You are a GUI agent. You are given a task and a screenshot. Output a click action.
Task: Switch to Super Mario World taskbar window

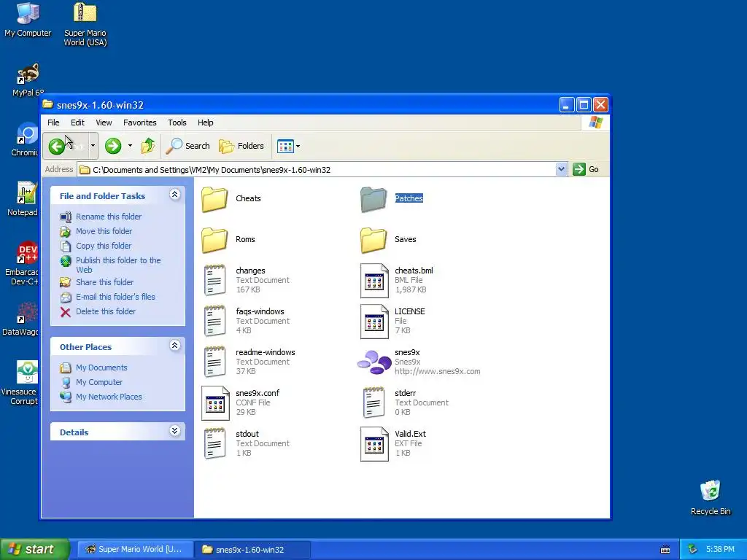click(x=134, y=549)
